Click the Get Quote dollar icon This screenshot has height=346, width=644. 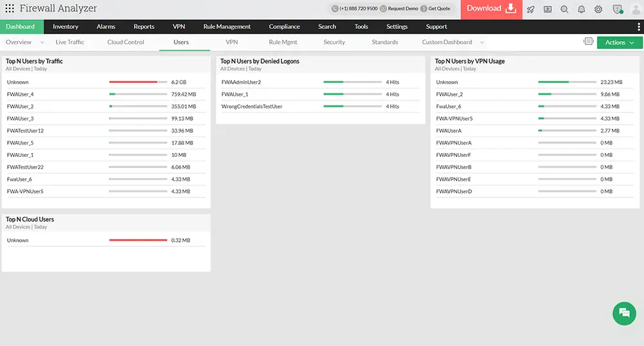pyautogui.click(x=424, y=8)
